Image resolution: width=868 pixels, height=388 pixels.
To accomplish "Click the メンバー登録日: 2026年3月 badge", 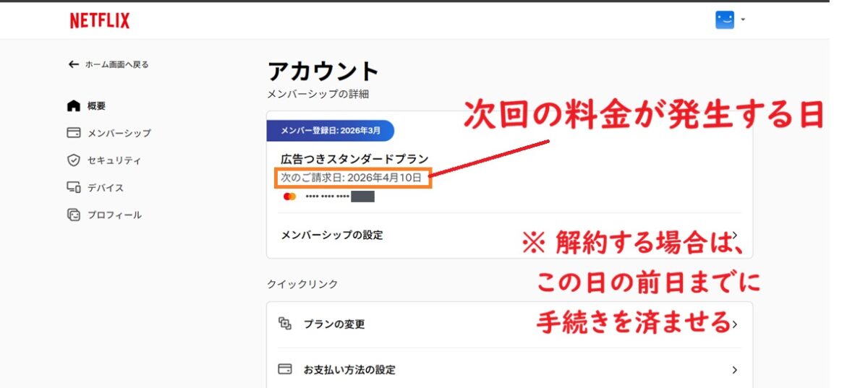I will 331,130.
